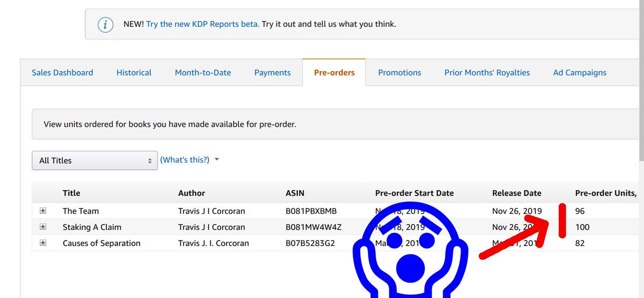Viewport: 644px width, 298px height.
Task: Go to the Month-to-Date tab
Action: point(203,72)
